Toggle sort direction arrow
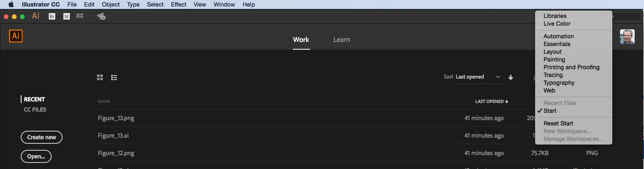Viewport: 644px width, 169px height. pos(511,77)
